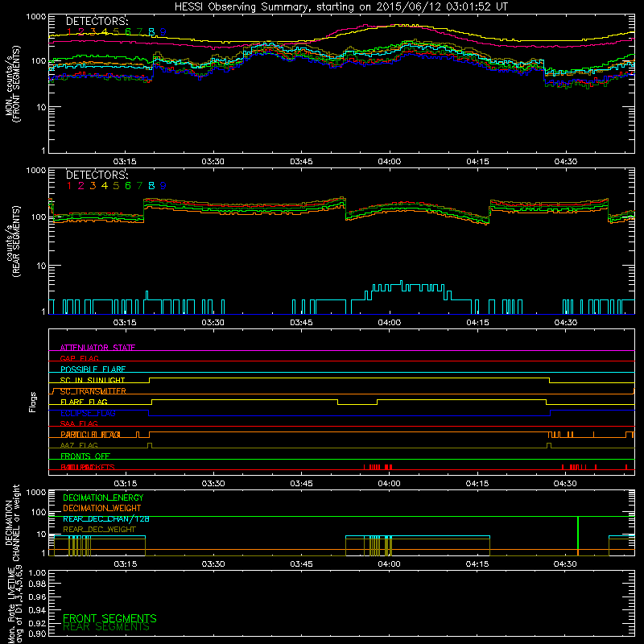Click the SC IN SUNLIGHT flag label
644x644 pixels.
(x=93, y=380)
